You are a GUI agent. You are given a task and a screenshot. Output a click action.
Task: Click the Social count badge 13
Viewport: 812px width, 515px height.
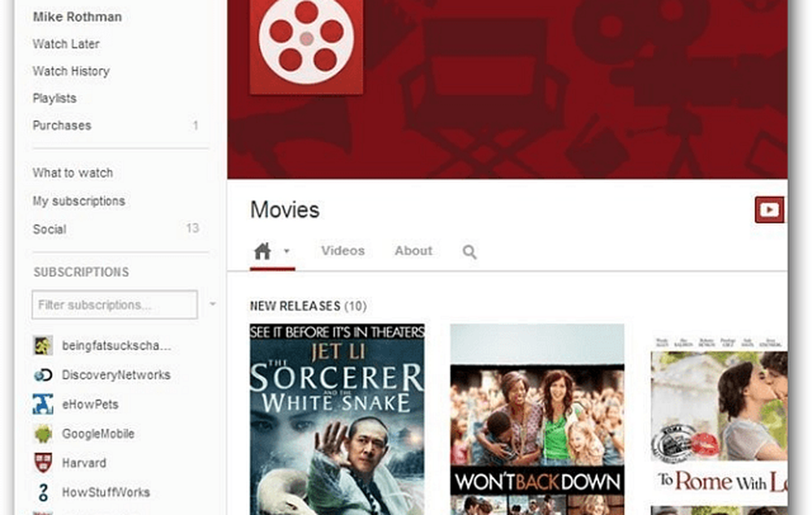(192, 228)
